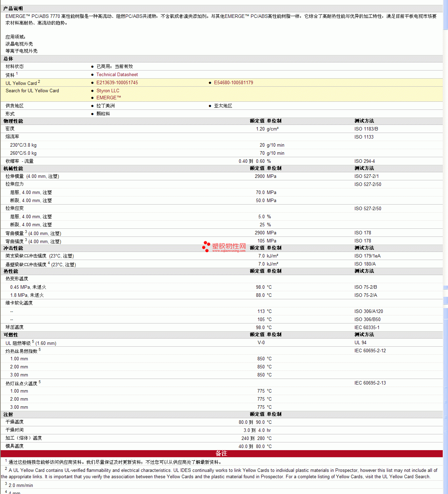The image size is (448, 494).
Task: Select test method ISO 180/A
Action: click(x=365, y=264)
